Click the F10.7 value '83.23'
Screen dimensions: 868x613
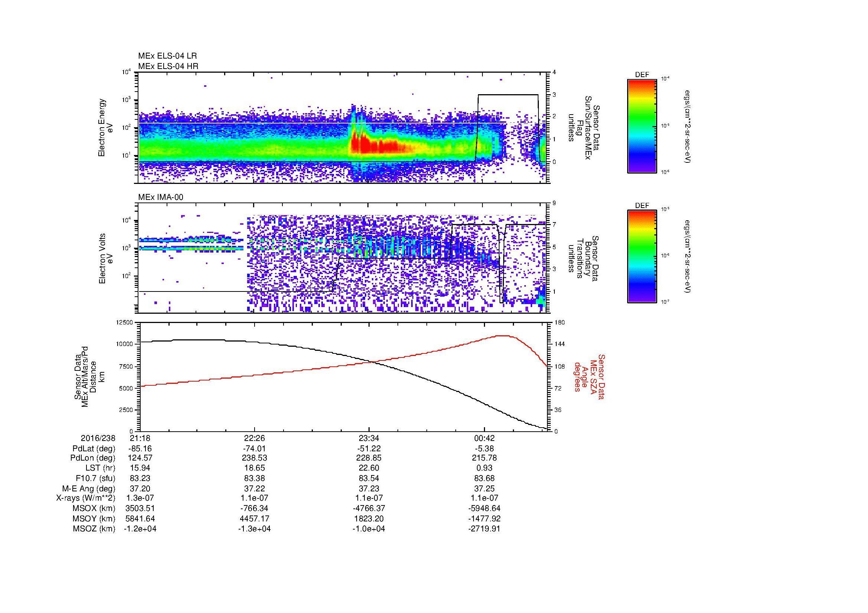click(x=140, y=478)
